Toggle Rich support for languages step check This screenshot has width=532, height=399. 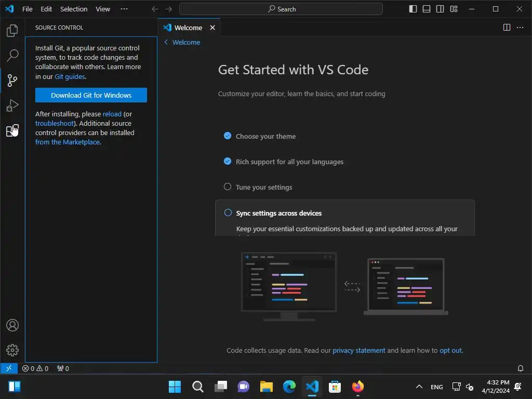[x=228, y=161]
